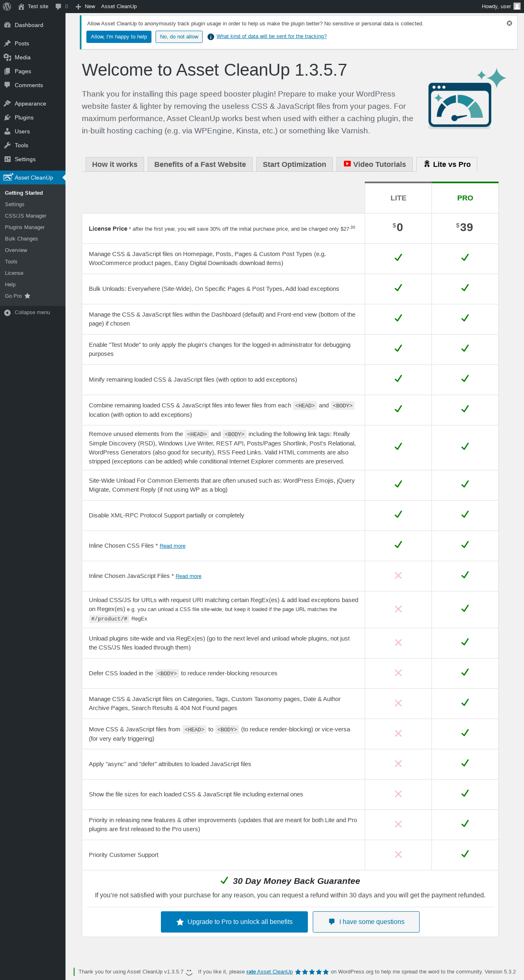Click the $0 Lite license price
The height and width of the screenshot is (980, 524).
pyautogui.click(x=398, y=227)
